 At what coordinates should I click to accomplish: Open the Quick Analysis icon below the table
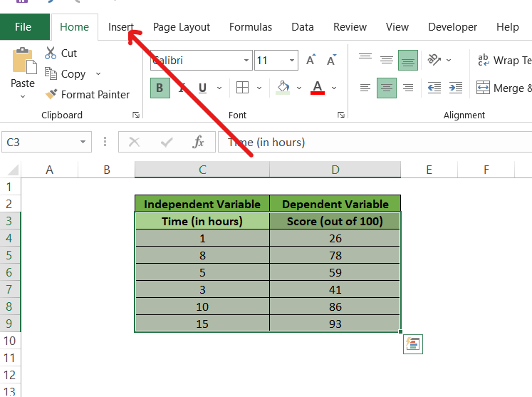413,345
